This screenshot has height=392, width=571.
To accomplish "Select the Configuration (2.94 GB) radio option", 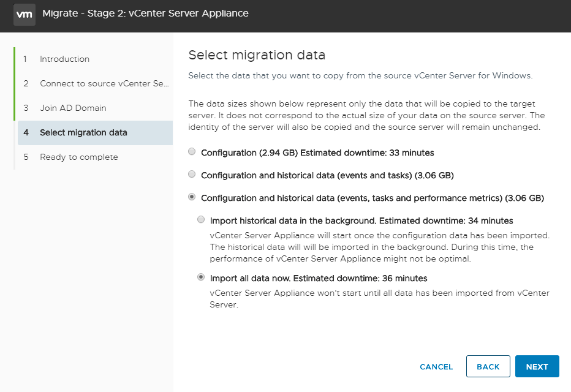I will tap(192, 152).
